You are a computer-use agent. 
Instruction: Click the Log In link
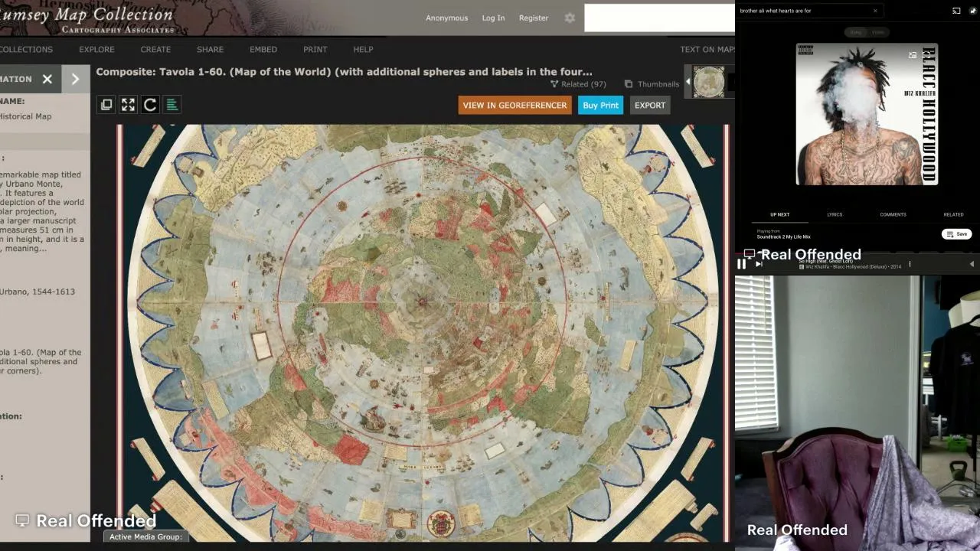(x=493, y=18)
